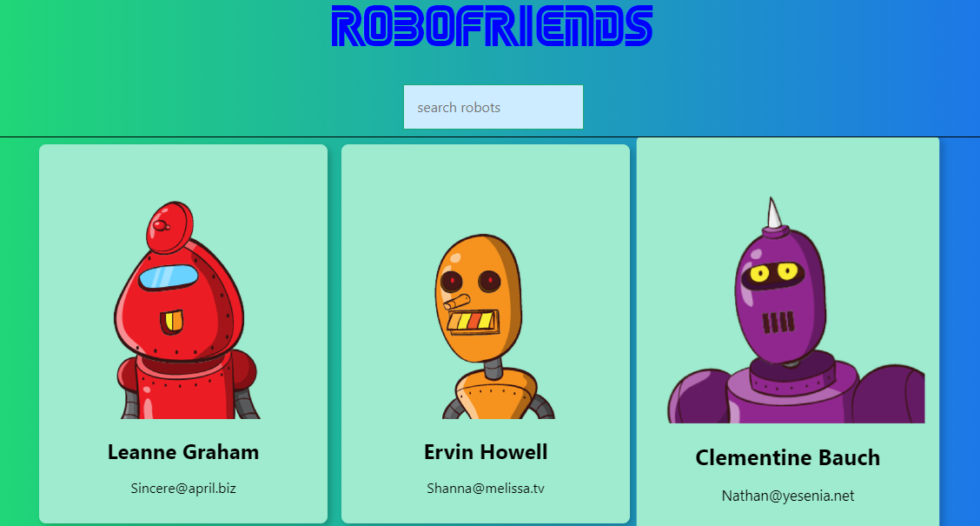Click the orange robot's red eyes
The width and height of the screenshot is (980, 526).
pos(471,282)
